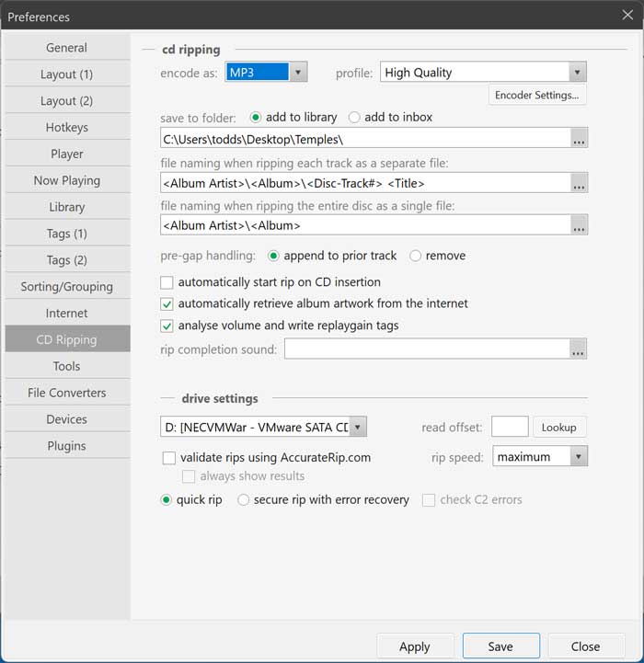Open the Devices tab
The width and height of the screenshot is (644, 663).
click(67, 419)
